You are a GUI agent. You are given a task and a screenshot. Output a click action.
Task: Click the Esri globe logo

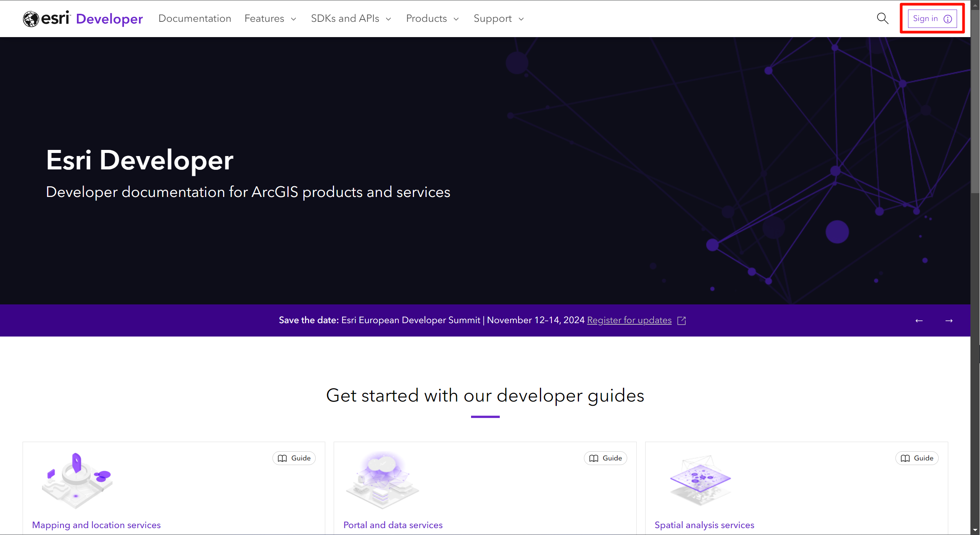pyautogui.click(x=31, y=19)
